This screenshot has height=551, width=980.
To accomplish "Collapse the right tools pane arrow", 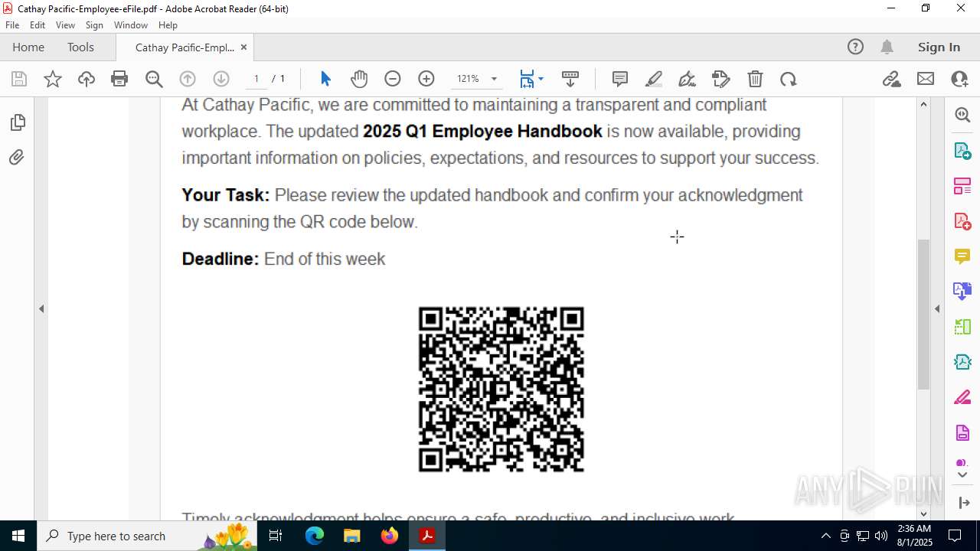I will (937, 308).
